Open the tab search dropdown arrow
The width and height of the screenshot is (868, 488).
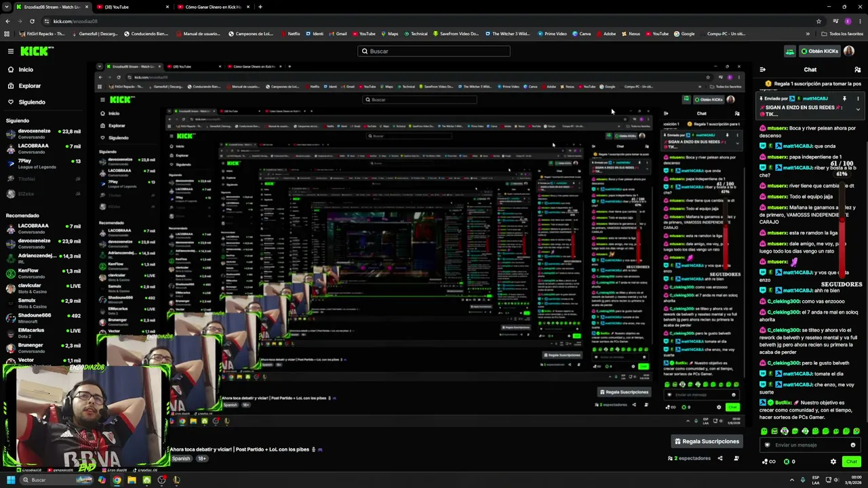point(6,7)
